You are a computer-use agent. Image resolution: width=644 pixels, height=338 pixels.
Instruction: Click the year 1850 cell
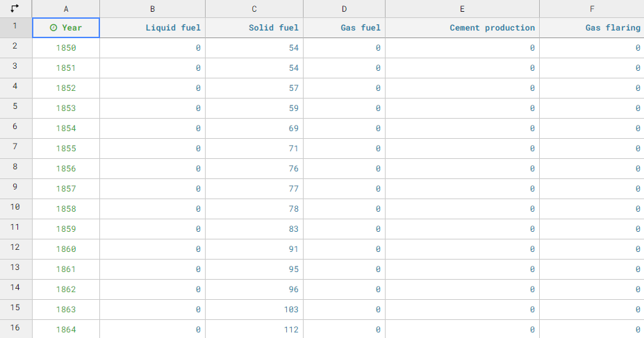(x=66, y=48)
